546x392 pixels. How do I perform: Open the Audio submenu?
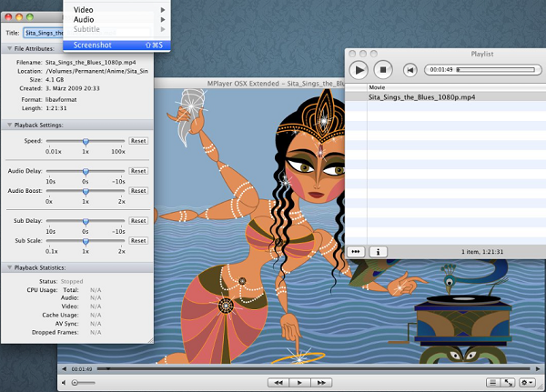(x=116, y=19)
